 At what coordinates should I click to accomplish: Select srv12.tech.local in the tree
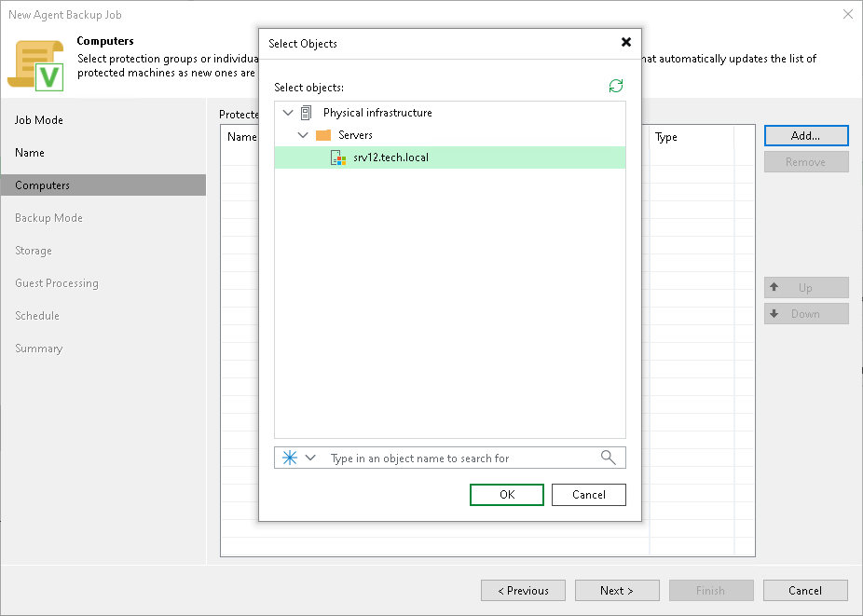(391, 157)
